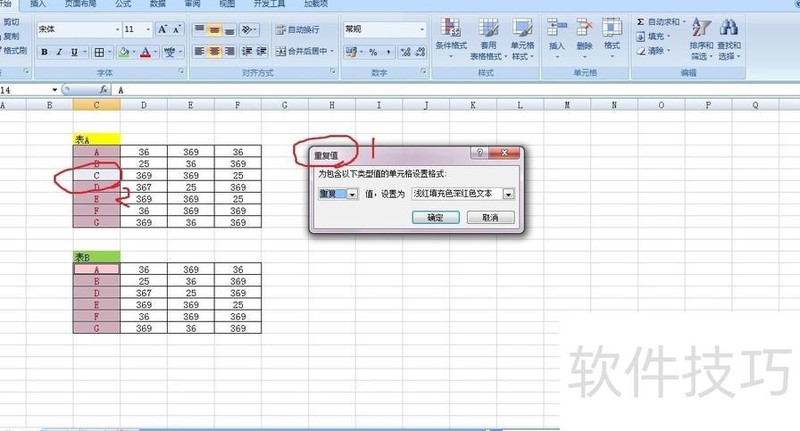Expand the 重复 type dropdown in dialog
Viewport: 800px width, 431px height.
(x=353, y=194)
